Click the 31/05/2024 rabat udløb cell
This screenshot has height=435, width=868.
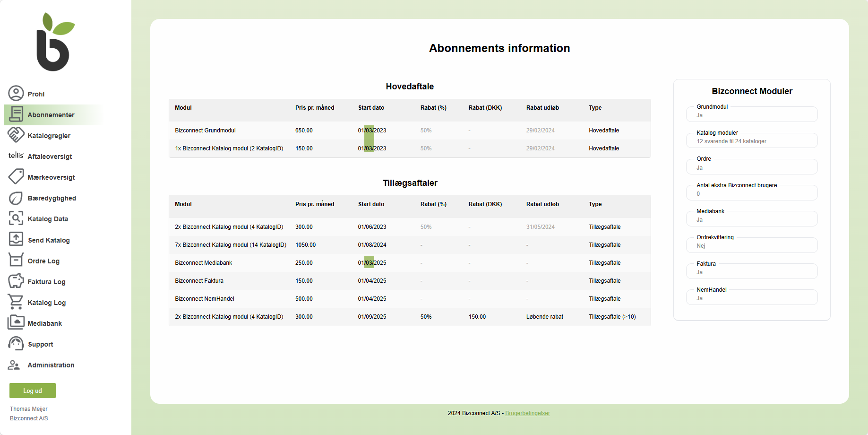coord(541,227)
